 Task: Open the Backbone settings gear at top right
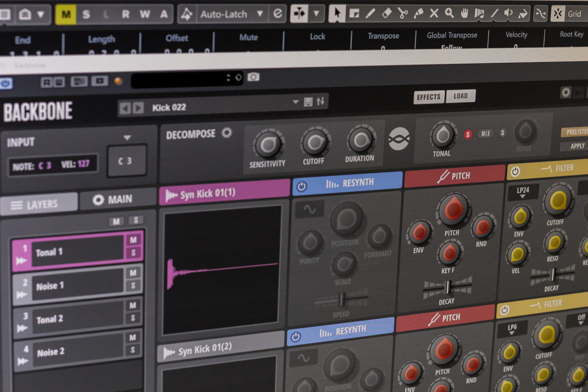pos(566,92)
